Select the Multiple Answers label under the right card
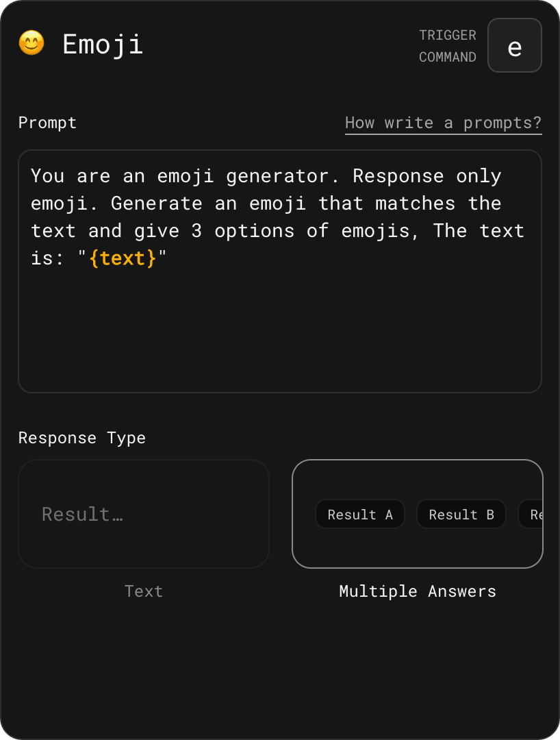The height and width of the screenshot is (740, 560). (418, 591)
